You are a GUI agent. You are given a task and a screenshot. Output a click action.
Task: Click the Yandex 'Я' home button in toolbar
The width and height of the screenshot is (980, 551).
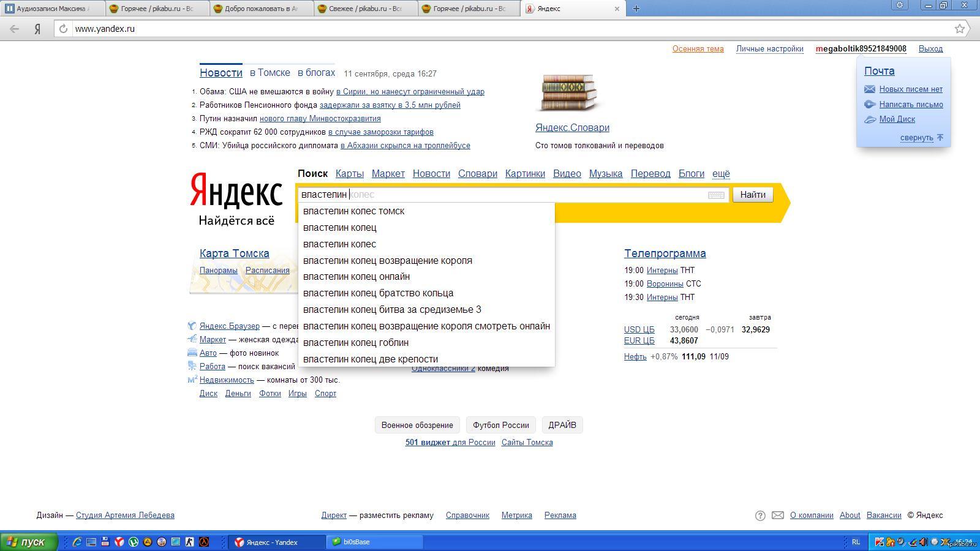pyautogui.click(x=37, y=29)
